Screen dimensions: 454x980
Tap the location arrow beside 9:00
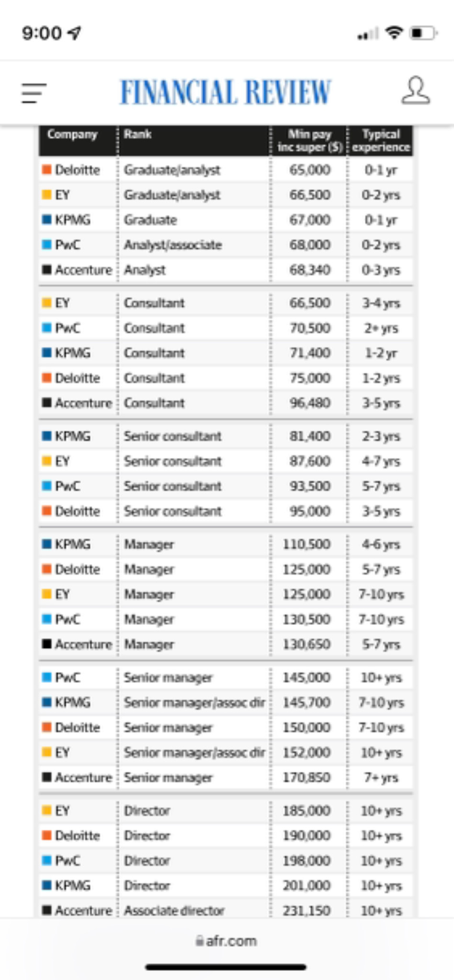pyautogui.click(x=74, y=33)
